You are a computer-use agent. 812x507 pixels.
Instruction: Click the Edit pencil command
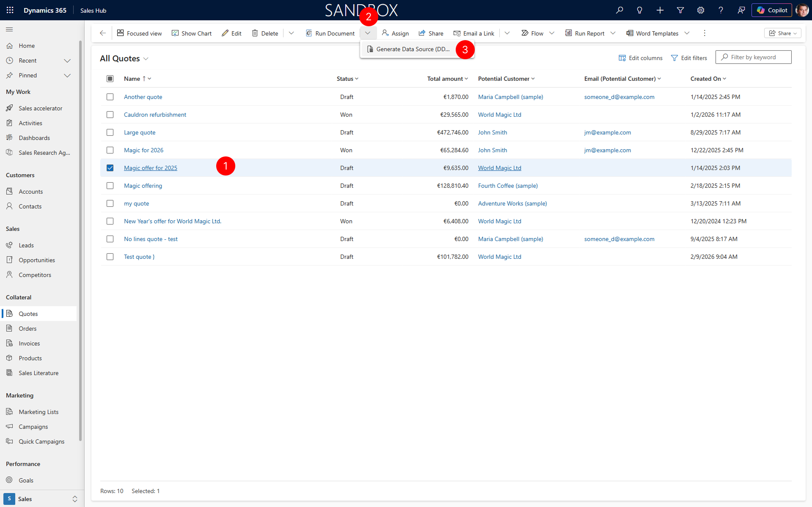tap(231, 33)
